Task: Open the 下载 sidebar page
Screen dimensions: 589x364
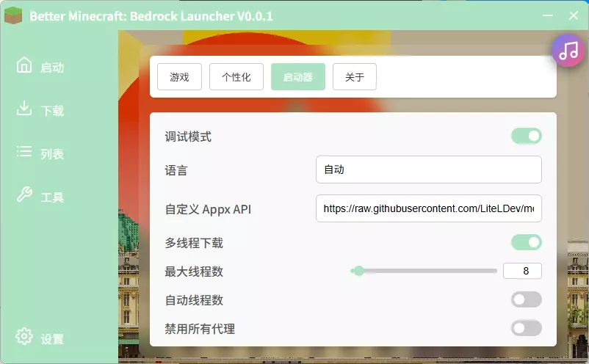Action: pyautogui.click(x=40, y=110)
